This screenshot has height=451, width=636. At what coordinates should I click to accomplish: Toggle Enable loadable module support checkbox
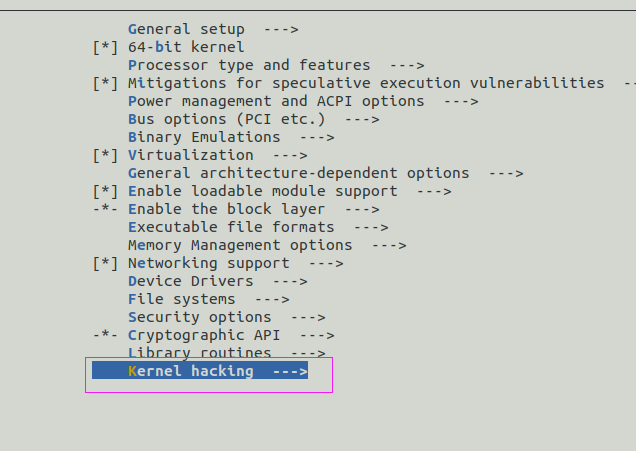[105, 191]
